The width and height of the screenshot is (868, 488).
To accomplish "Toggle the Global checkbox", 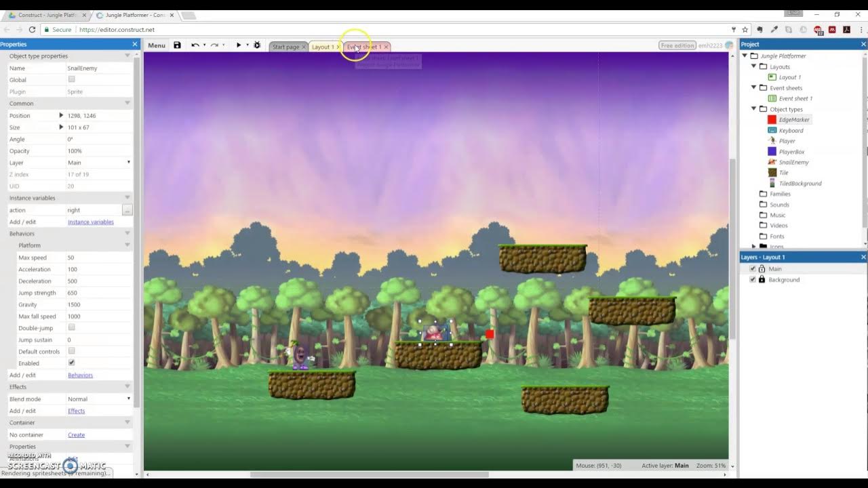I will tap(71, 79).
